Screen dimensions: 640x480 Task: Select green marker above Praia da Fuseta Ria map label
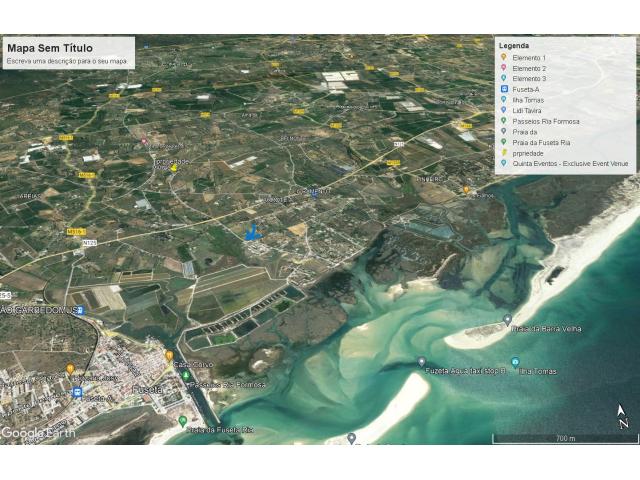(183, 420)
